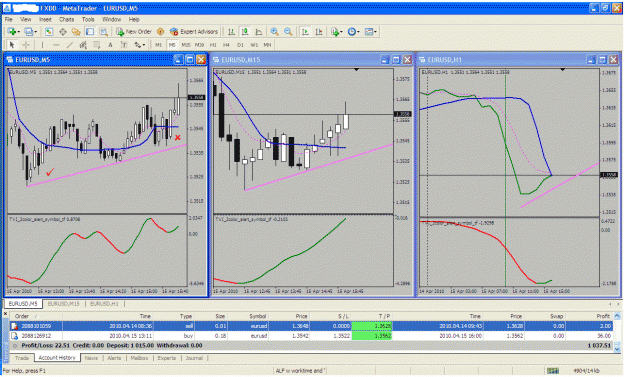The width and height of the screenshot is (625, 377).
Task: Switch timeframe to D1
Action: 240,45
